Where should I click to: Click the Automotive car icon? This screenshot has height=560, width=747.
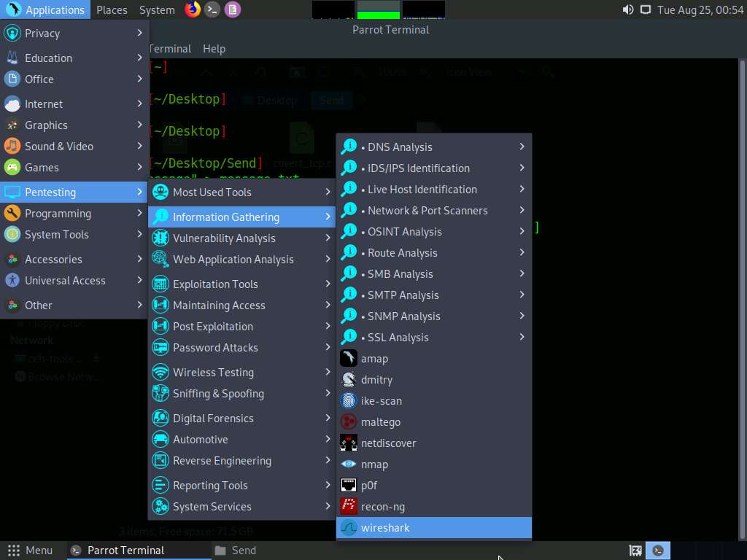coord(160,439)
